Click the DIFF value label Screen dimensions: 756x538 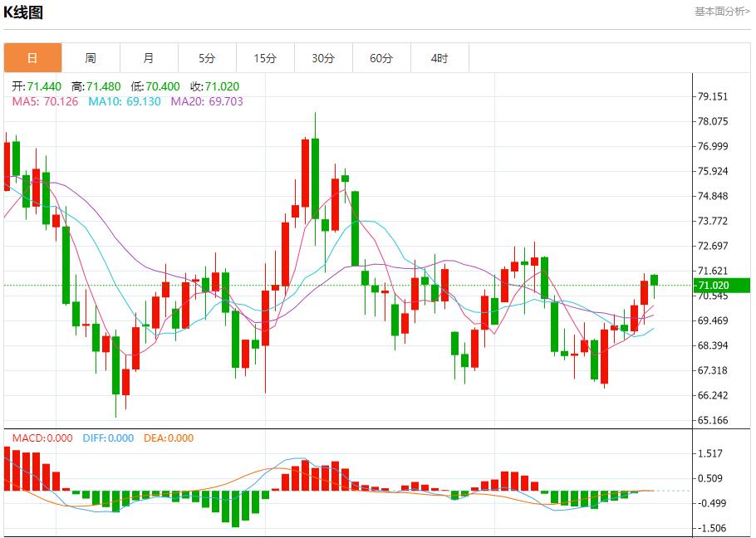click(x=108, y=438)
